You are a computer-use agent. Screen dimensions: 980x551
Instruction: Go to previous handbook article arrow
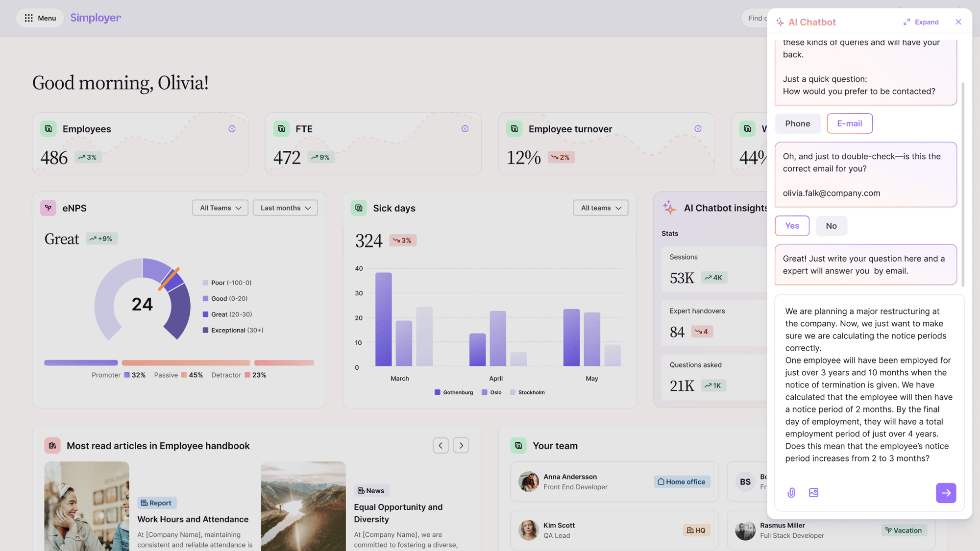(x=441, y=445)
